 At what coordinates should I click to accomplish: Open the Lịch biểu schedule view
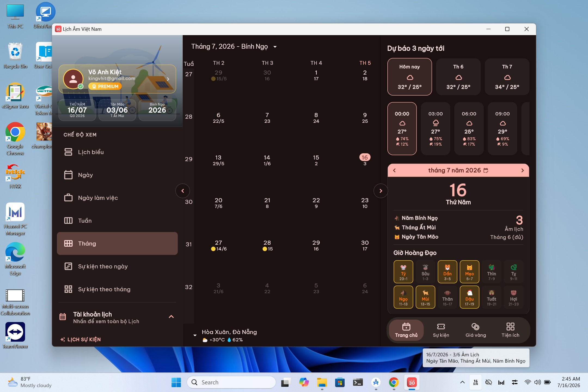coord(117,152)
